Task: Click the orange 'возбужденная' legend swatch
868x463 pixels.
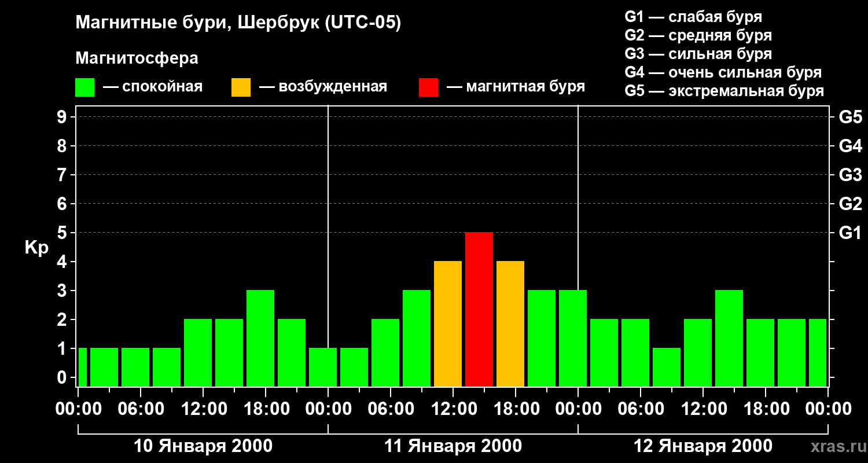Action: pyautogui.click(x=241, y=87)
